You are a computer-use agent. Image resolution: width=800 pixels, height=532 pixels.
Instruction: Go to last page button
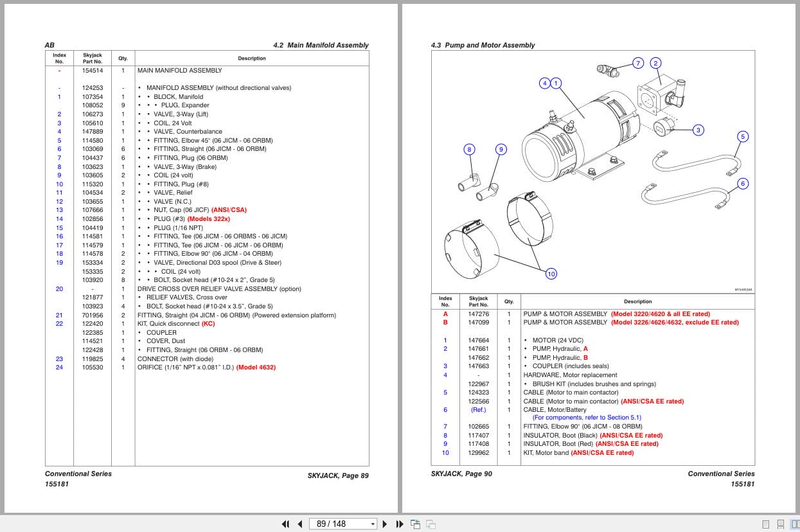400,524
